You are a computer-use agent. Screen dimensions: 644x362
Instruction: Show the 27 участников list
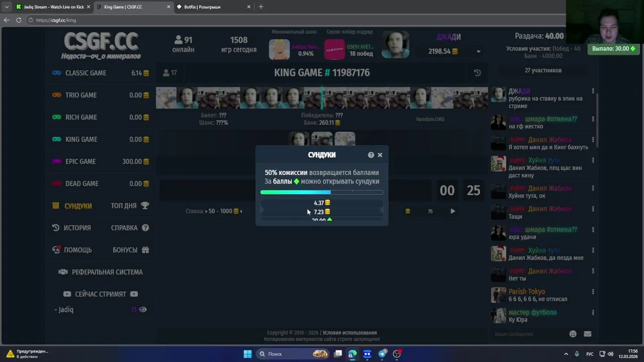[x=543, y=70]
